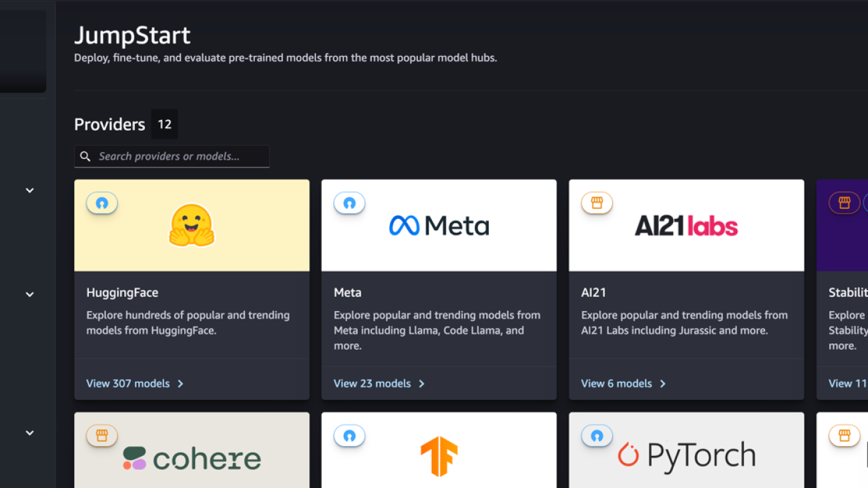Click the AI21 labs logo banner
The height and width of the screenshot is (488, 868).
(686, 226)
